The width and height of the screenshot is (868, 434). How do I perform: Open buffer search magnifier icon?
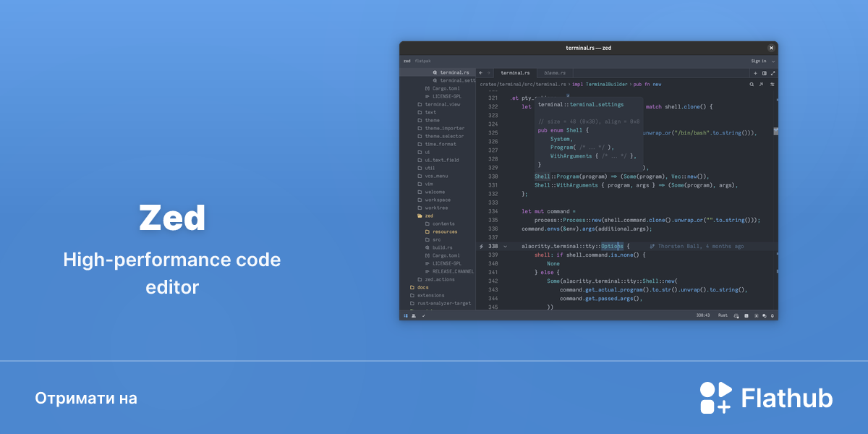click(752, 84)
